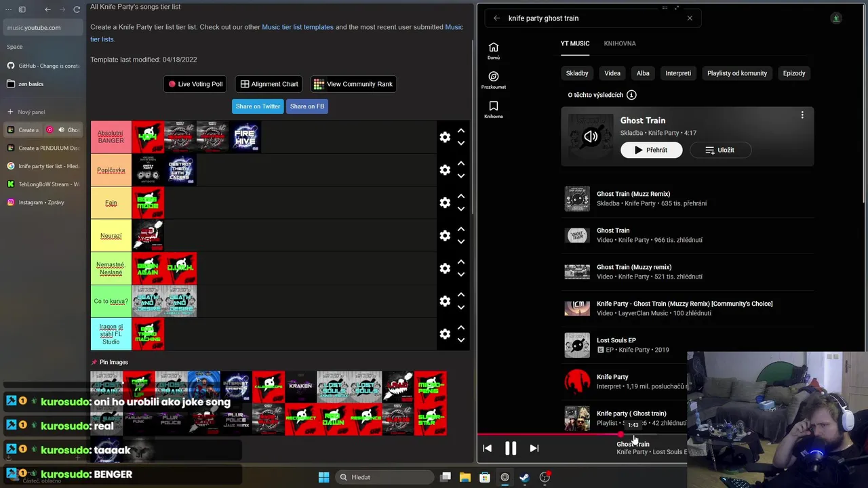Move the Fajn row down
Viewport: 868px width, 488px height.
[461, 209]
